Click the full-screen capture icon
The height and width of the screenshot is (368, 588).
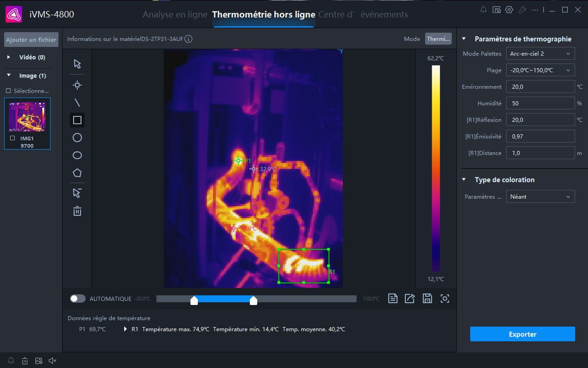pos(444,298)
